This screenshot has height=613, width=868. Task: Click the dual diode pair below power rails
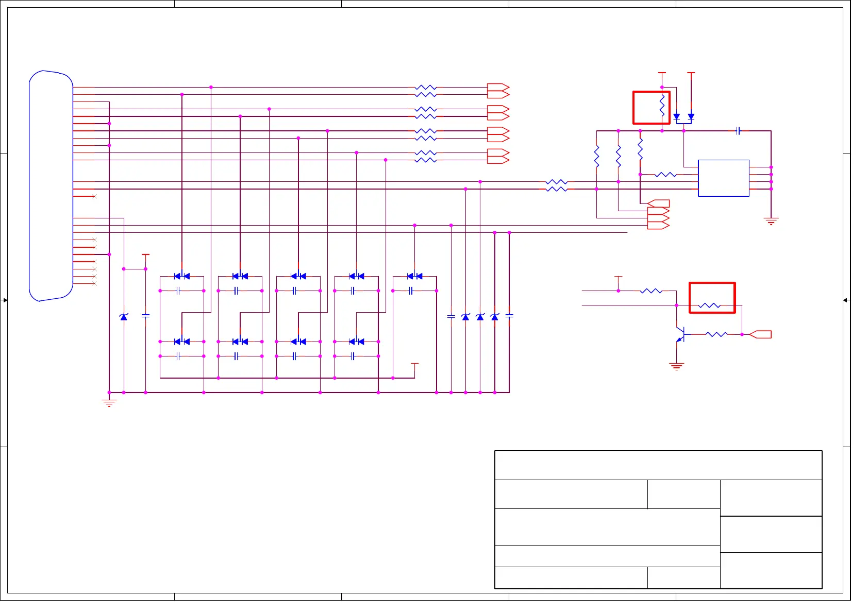(x=683, y=117)
